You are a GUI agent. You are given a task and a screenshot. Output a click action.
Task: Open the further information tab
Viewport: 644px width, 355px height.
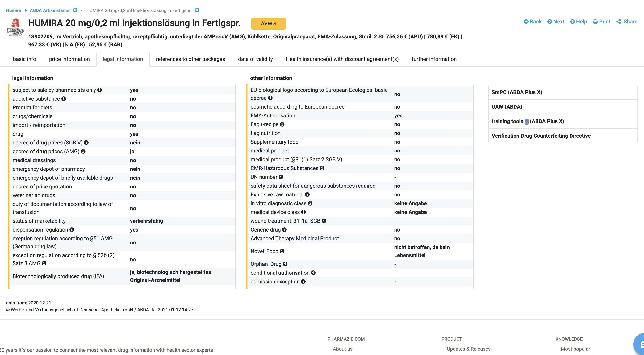pyautogui.click(x=434, y=59)
